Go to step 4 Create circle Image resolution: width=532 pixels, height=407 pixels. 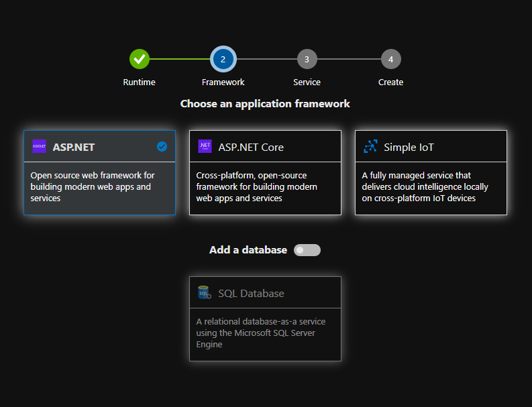(391, 59)
